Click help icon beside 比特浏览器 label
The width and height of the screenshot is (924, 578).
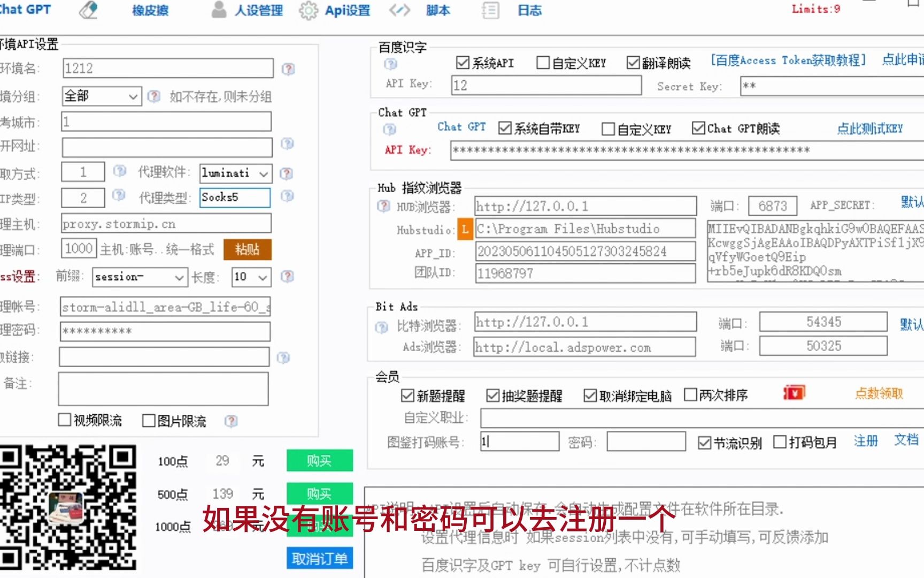(382, 327)
